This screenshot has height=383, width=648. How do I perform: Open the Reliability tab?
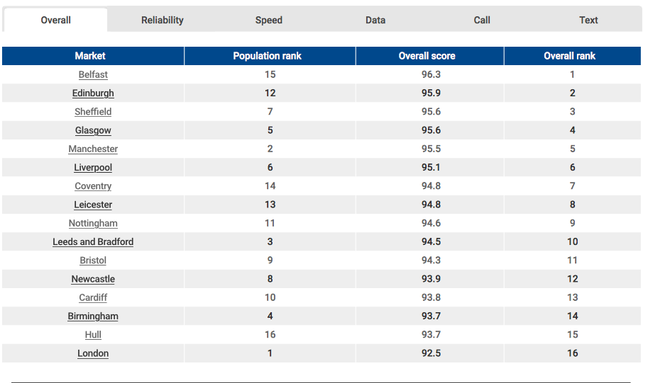pyautogui.click(x=162, y=20)
